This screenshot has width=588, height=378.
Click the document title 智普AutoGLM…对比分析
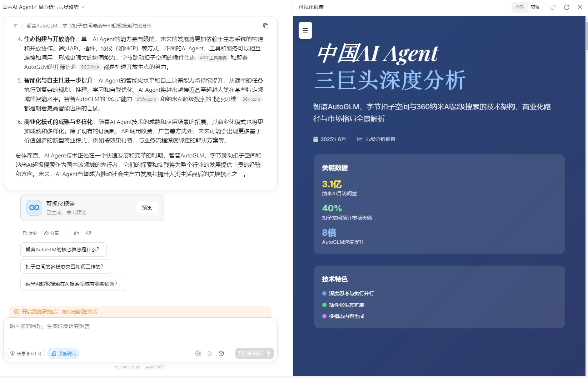point(89,26)
